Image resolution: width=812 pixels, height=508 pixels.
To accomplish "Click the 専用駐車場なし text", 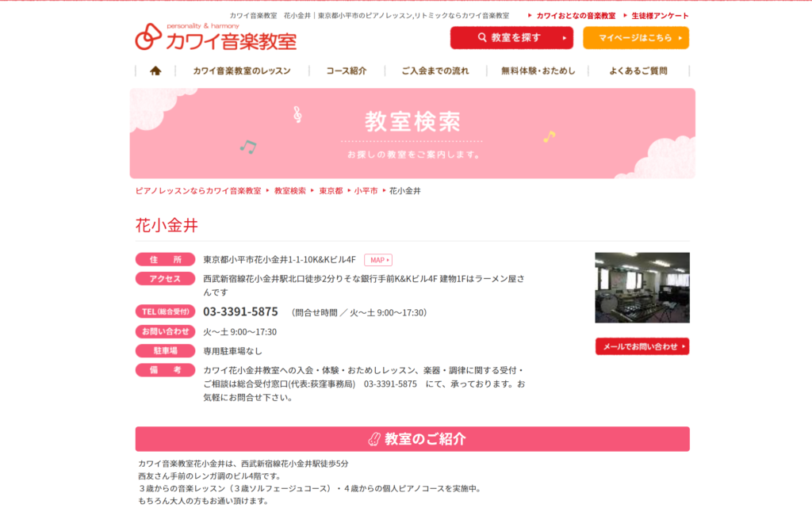I will [x=232, y=351].
